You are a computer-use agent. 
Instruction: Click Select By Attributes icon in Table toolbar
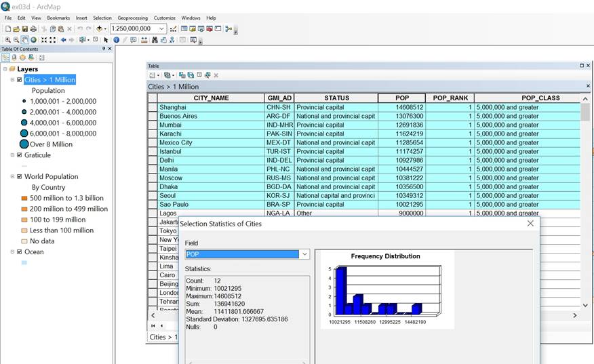click(x=182, y=75)
